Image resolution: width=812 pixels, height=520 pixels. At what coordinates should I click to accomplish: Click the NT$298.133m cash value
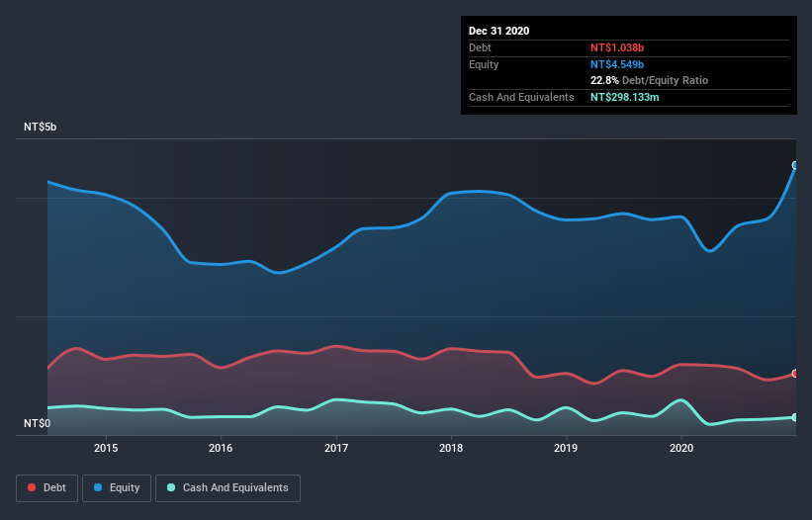tap(624, 97)
